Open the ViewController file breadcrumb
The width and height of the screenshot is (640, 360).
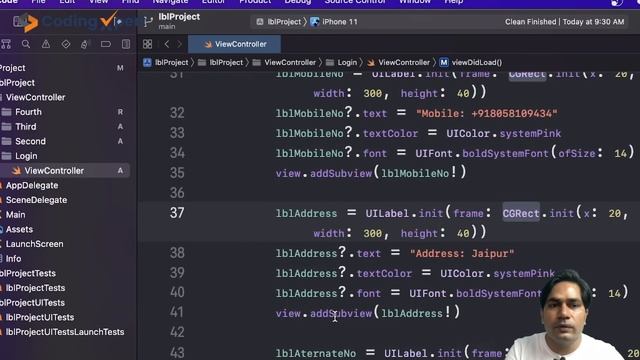point(398,62)
